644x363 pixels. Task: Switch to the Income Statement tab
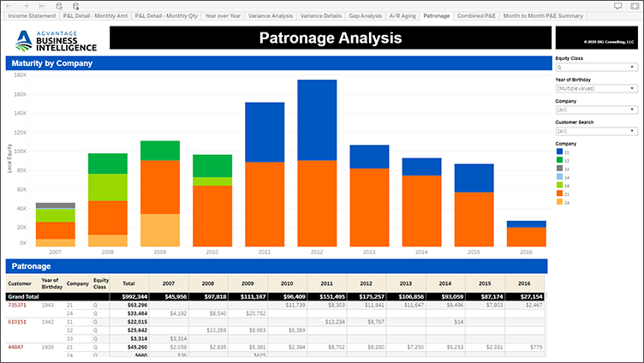tap(33, 16)
